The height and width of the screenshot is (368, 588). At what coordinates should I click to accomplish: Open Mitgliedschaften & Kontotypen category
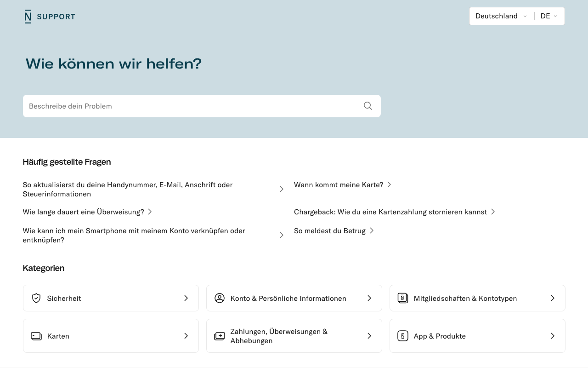(477, 298)
